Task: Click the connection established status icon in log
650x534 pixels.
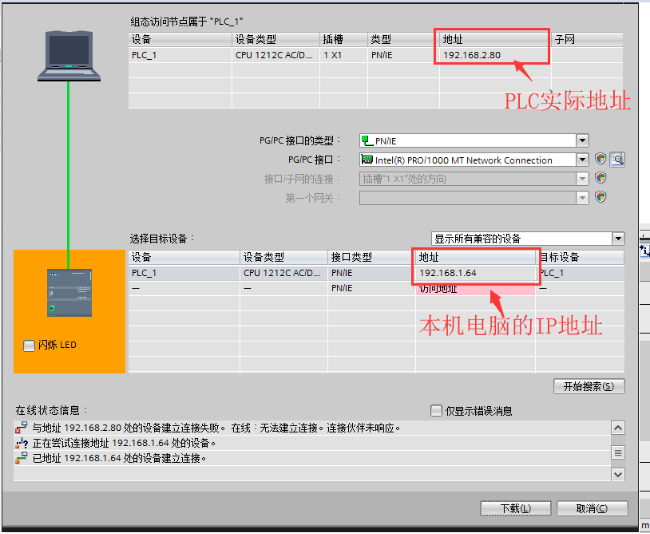Action: [x=21, y=458]
